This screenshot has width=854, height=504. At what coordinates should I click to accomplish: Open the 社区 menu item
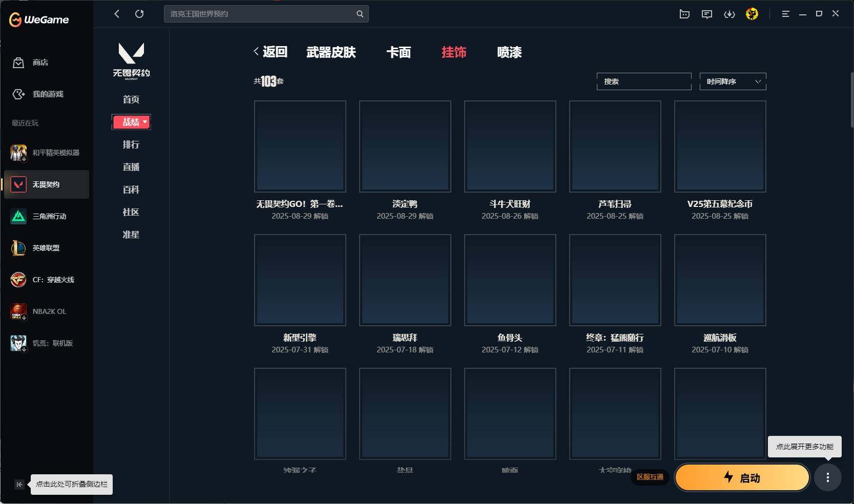pos(131,212)
